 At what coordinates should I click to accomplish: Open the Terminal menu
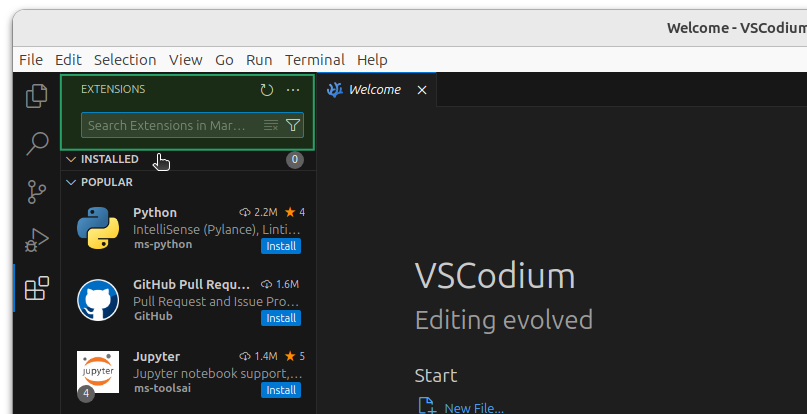pos(315,60)
